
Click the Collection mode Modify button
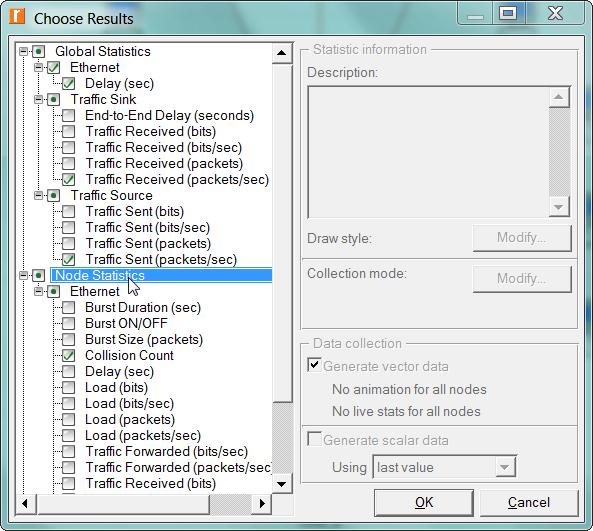pos(522,279)
